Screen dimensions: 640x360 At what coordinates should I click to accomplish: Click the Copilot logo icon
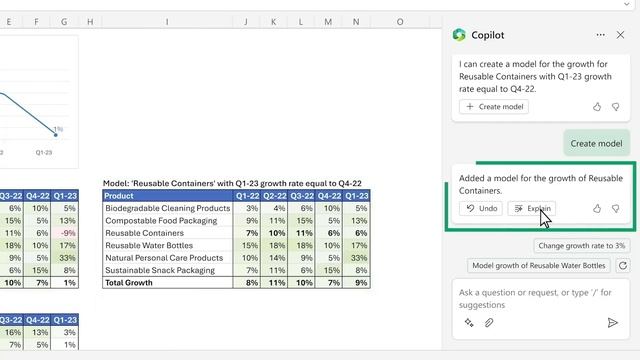(459, 35)
